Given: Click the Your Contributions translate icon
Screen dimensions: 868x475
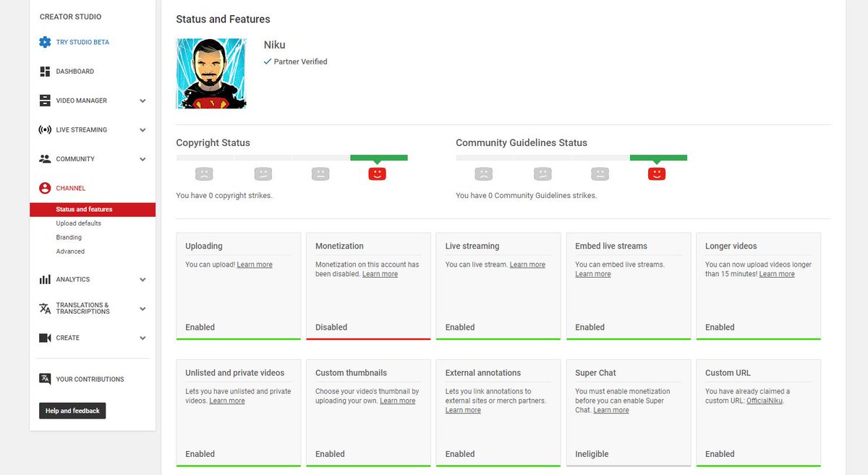Looking at the screenshot, I should (x=45, y=379).
